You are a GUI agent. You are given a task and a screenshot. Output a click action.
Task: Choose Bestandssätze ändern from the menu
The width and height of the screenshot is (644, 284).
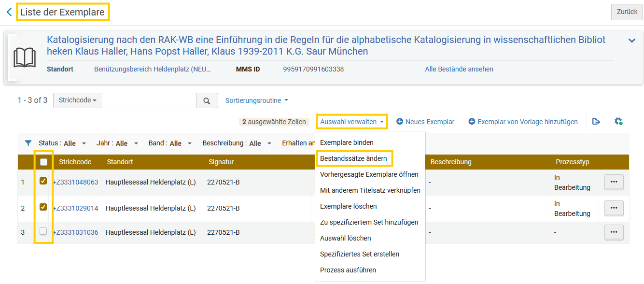coord(353,158)
